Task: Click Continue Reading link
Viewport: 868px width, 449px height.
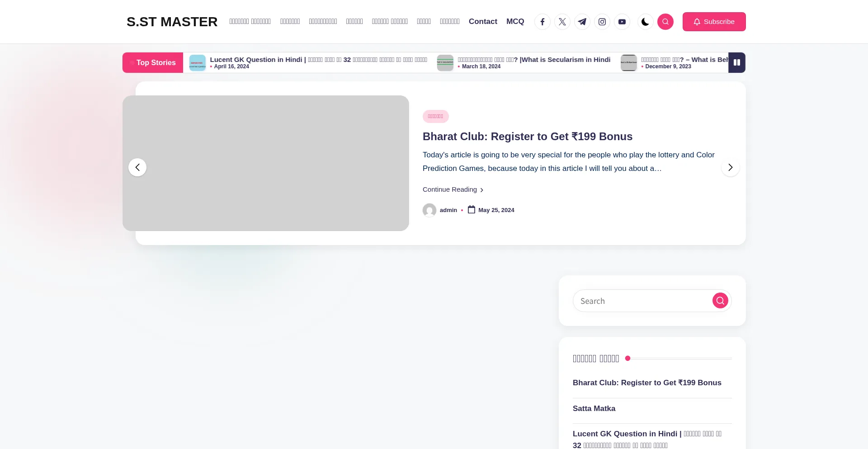Action: point(453,189)
